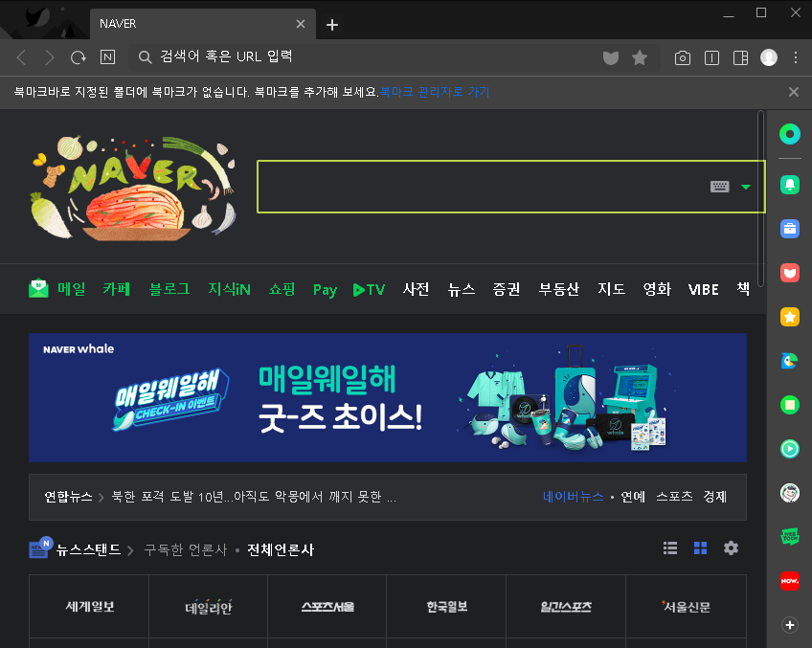The width and height of the screenshot is (812, 648).
Task: Open 증권 from the service menu
Action: [506, 289]
